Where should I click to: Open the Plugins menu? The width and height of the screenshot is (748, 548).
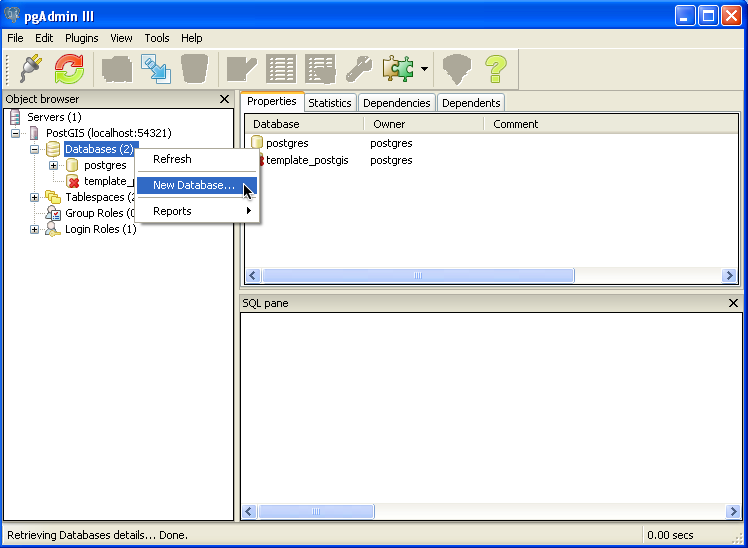coord(82,38)
